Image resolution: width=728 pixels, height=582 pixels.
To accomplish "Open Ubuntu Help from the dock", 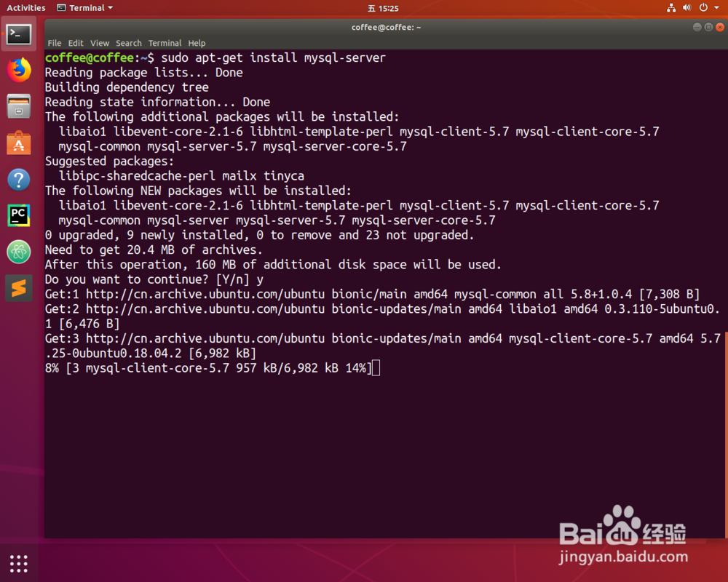I will click(x=18, y=179).
